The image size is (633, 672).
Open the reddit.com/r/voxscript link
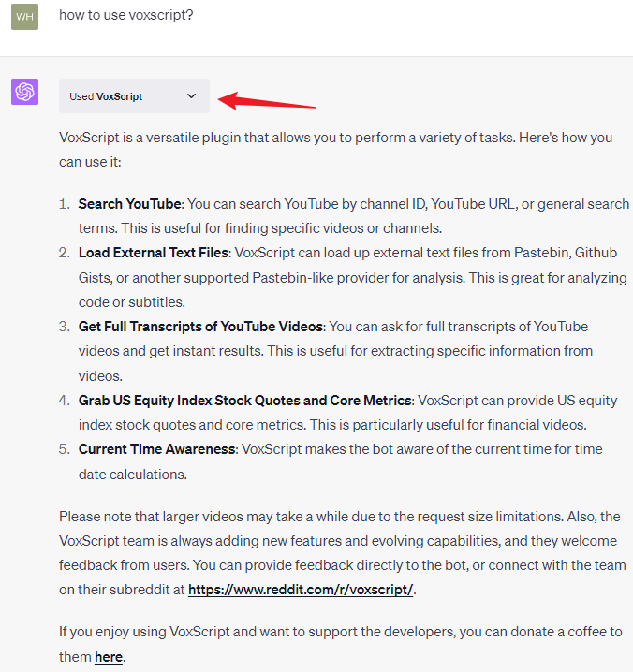click(301, 590)
